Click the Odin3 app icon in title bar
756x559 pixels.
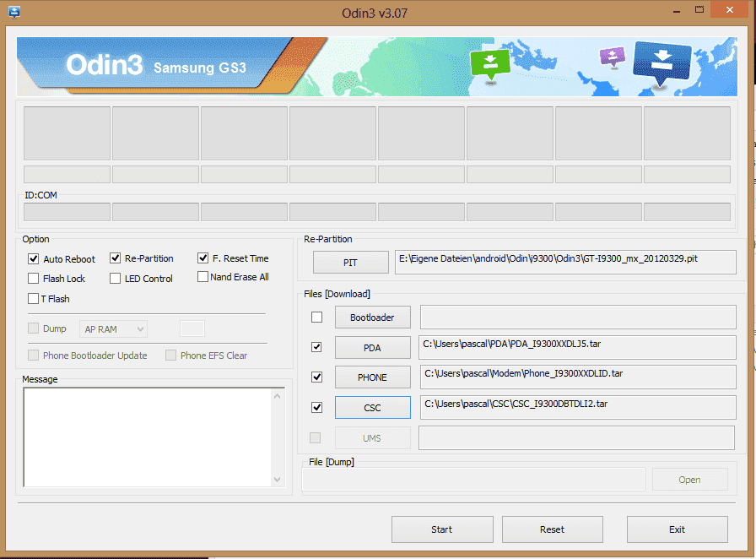(x=14, y=12)
